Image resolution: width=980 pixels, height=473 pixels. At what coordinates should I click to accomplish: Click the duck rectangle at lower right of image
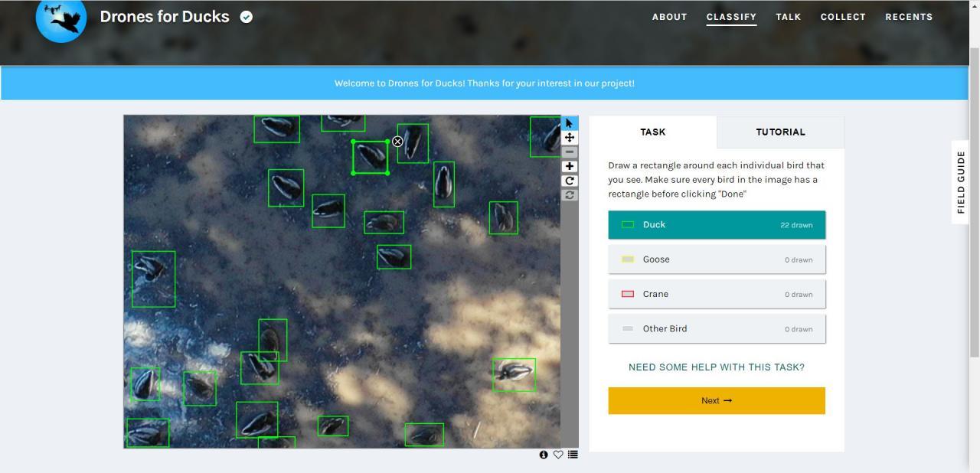click(x=514, y=375)
